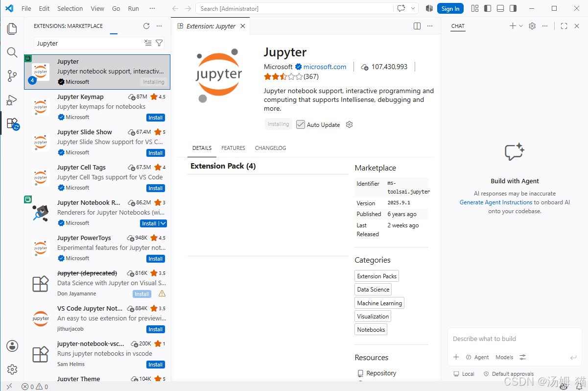
Task: Open the Accounts menu icon
Action: [12, 346]
